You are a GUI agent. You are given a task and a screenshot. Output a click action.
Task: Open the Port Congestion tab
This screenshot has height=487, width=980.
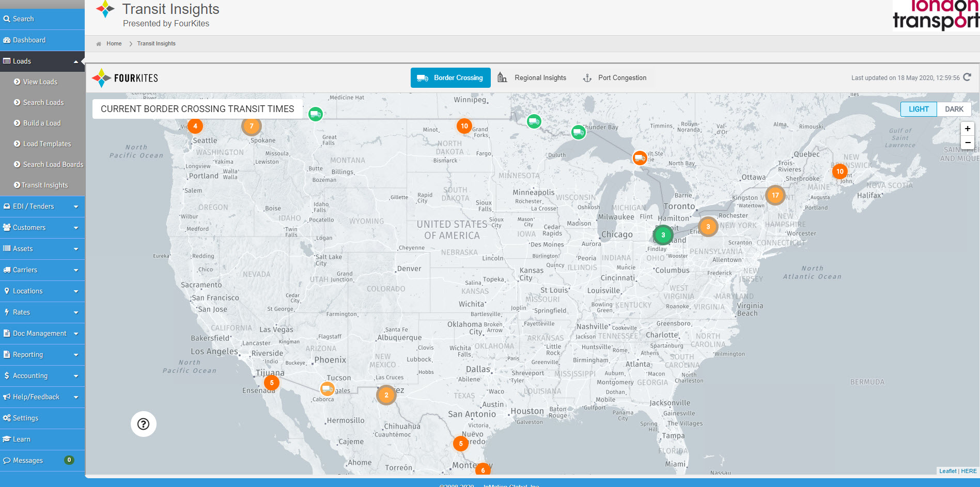click(615, 78)
